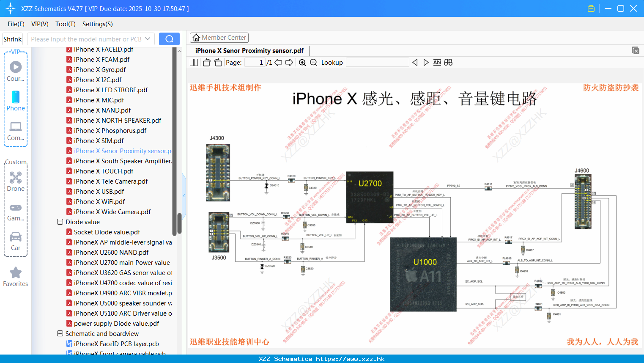Open power supply Diode value.pdf
The image size is (644, 363).
[116, 324]
